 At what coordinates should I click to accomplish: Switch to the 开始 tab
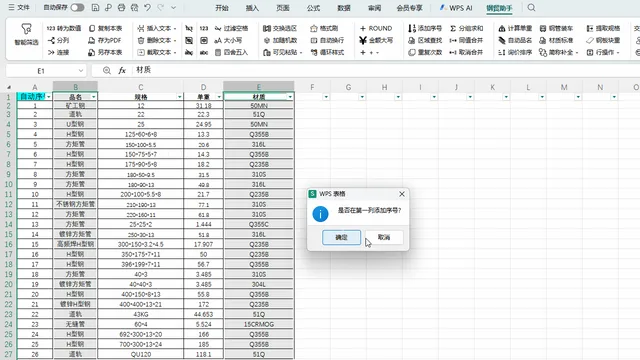tap(222, 8)
